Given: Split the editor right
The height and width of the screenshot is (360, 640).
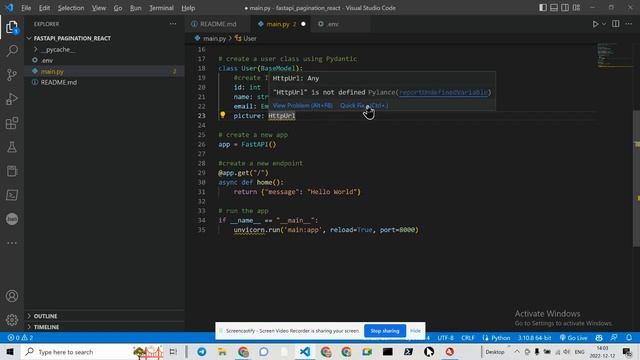Looking at the screenshot, I should pos(616,24).
